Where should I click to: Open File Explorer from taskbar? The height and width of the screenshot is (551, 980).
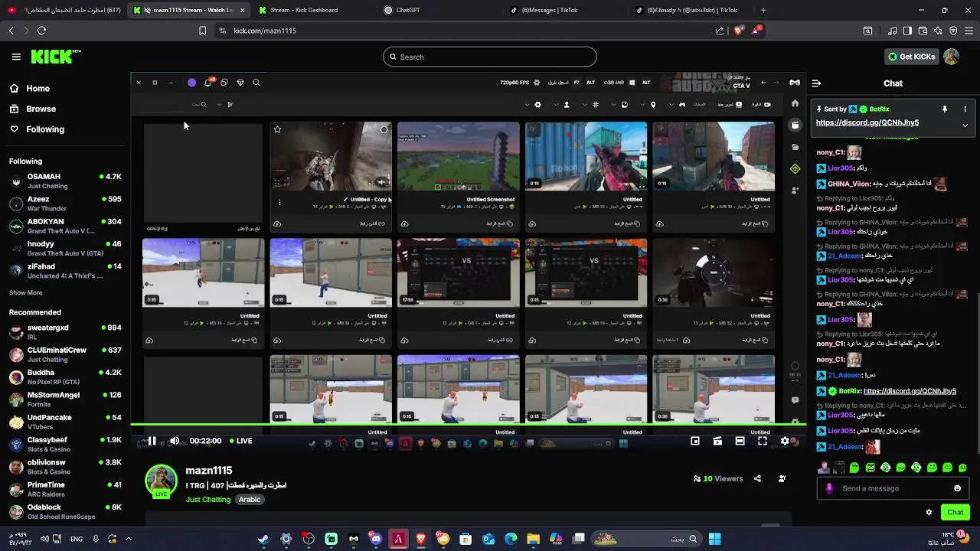click(x=534, y=540)
